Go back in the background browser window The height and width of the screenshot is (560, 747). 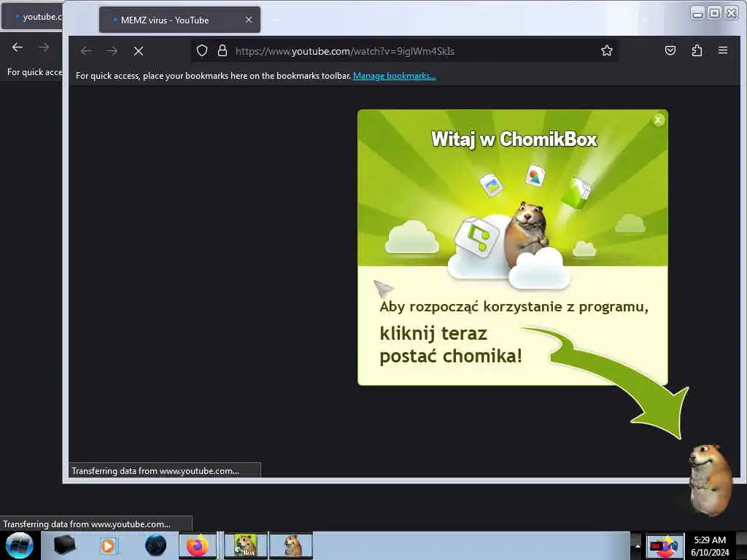[x=18, y=47]
